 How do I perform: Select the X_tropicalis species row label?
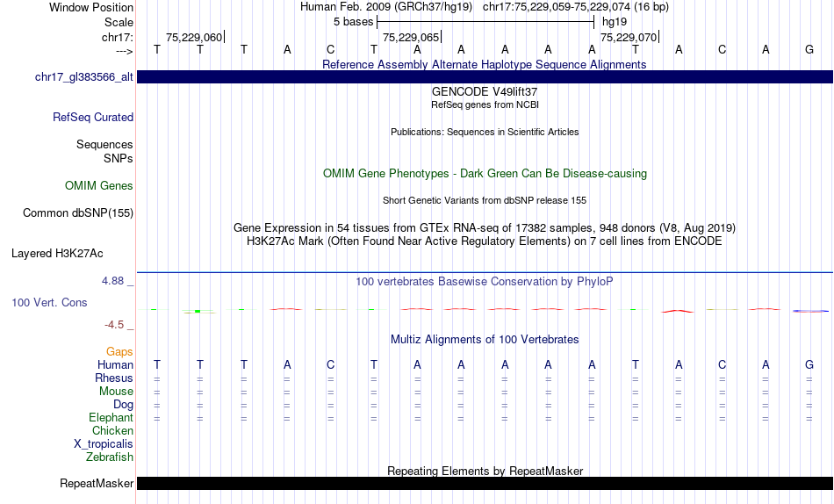pos(104,444)
